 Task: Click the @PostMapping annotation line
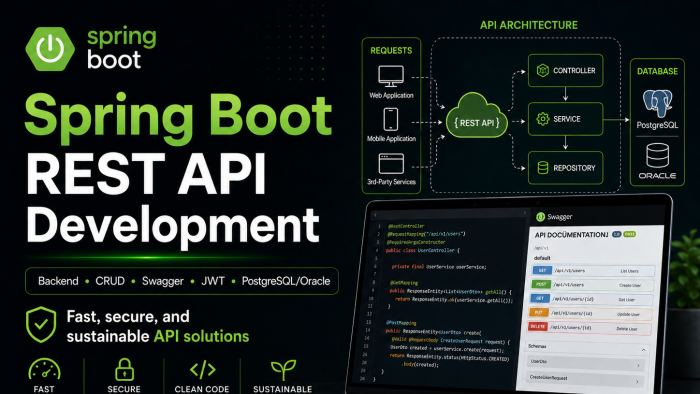401,323
